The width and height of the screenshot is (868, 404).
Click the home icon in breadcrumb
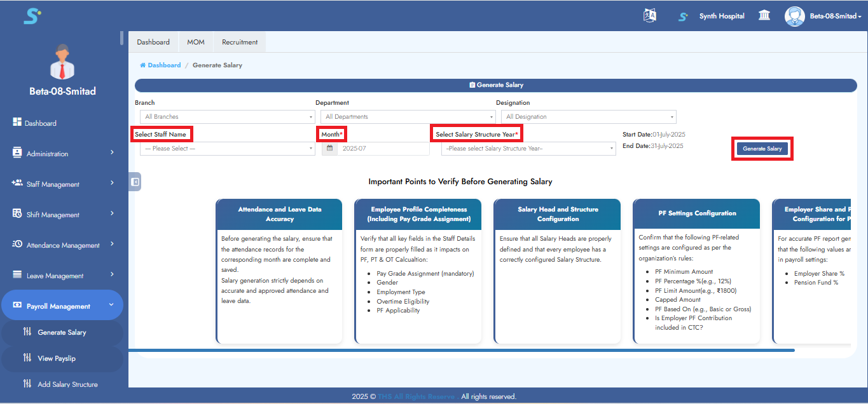(143, 65)
